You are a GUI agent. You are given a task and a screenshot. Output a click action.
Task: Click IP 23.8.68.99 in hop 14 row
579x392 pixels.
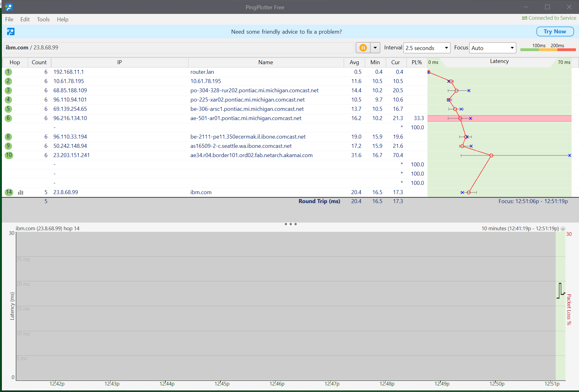(65, 192)
